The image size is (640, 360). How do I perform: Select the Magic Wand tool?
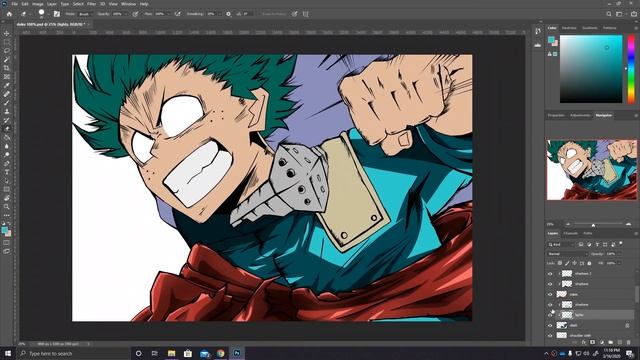(7, 60)
